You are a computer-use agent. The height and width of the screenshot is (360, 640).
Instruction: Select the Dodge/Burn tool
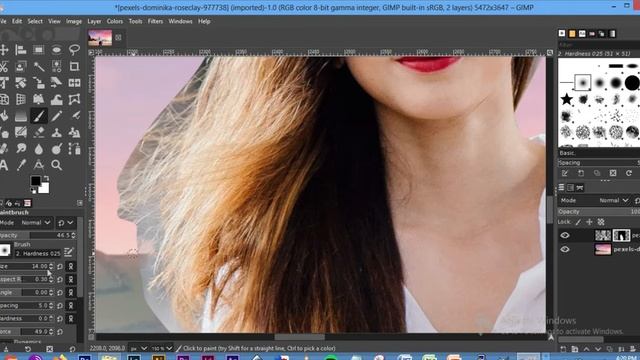point(57,149)
